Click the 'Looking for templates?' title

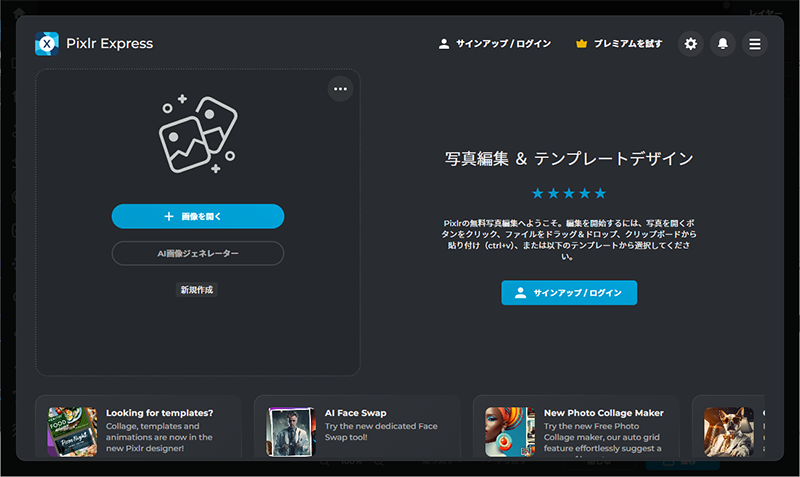click(x=160, y=413)
